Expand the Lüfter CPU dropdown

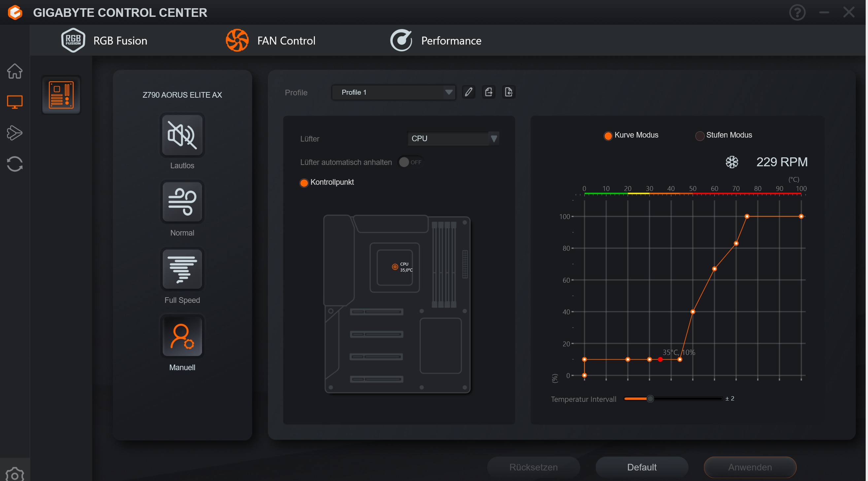(x=452, y=139)
